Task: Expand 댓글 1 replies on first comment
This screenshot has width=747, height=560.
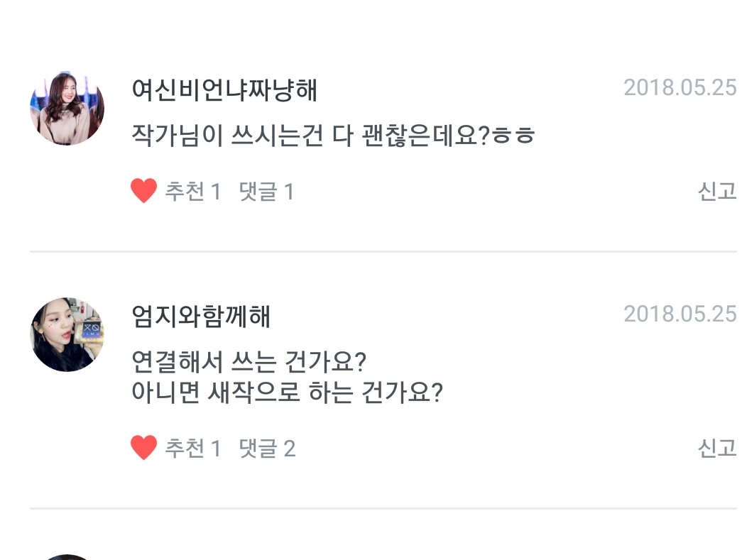Action: coord(266,192)
